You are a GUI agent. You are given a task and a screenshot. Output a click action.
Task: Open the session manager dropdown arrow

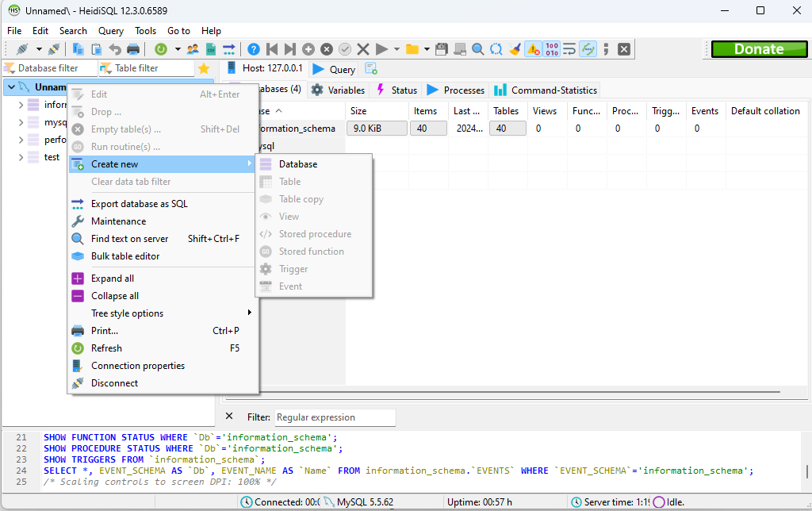(x=39, y=49)
